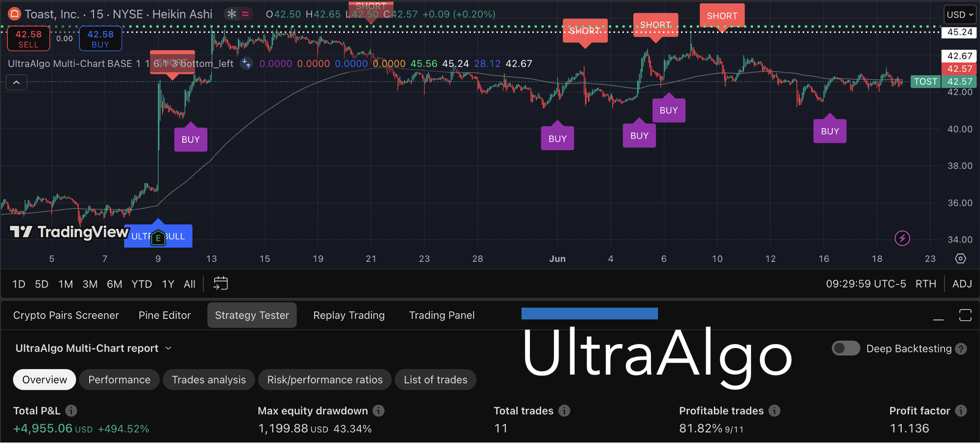Viewport: 980px width, 443px height.
Task: Switch to the Pine Editor tab
Action: [x=164, y=316]
